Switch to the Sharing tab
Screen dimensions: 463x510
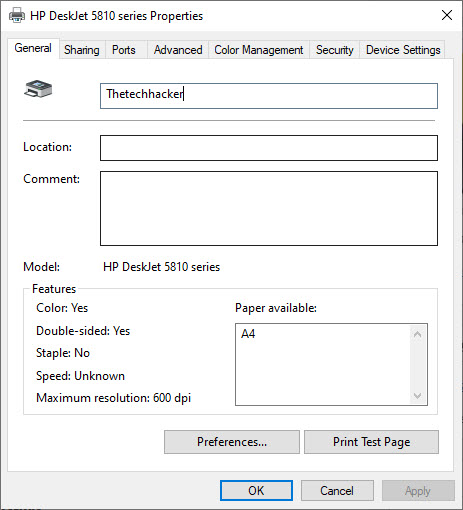tap(82, 50)
